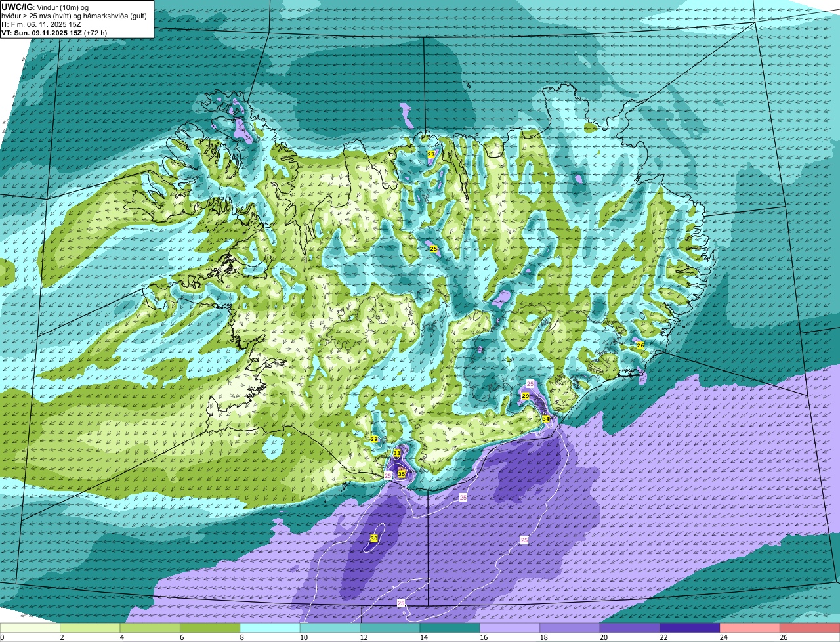Click the 0–2 m/s pale yellow legend swatch

click(30, 628)
